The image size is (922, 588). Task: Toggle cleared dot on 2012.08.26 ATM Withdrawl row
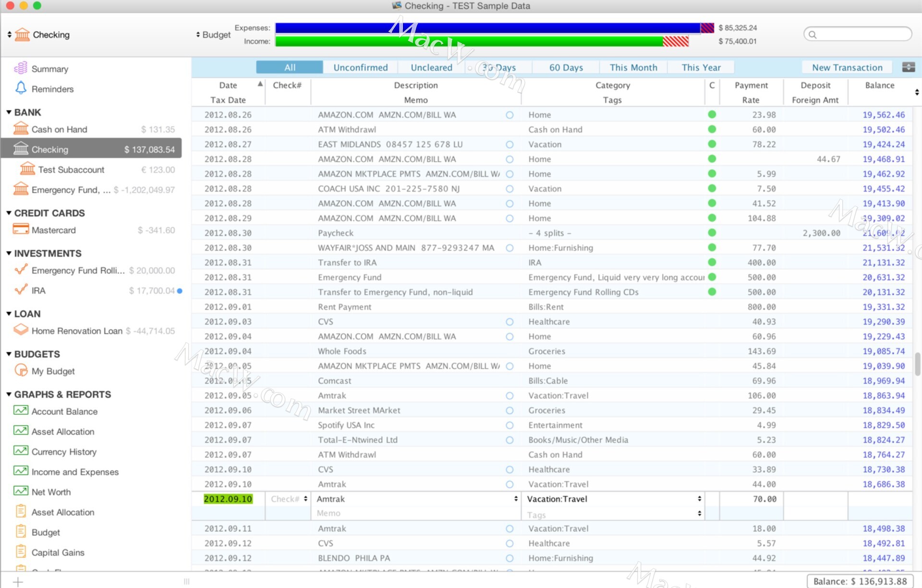[x=712, y=129]
